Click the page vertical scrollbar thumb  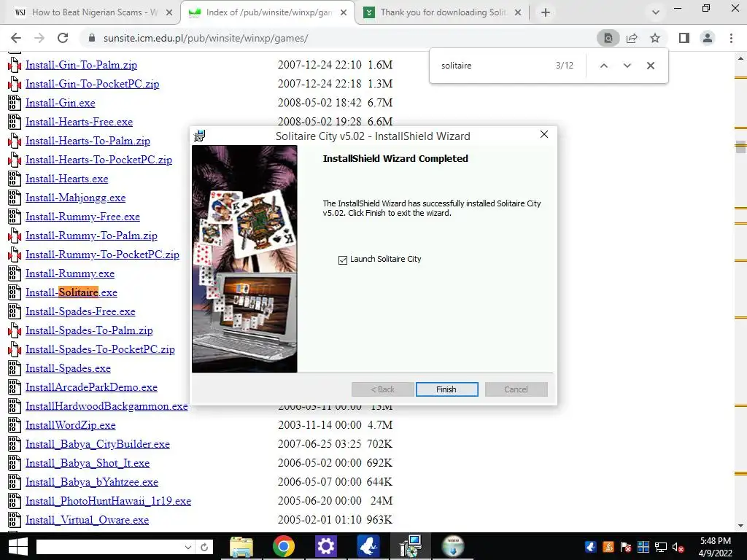coord(740,147)
